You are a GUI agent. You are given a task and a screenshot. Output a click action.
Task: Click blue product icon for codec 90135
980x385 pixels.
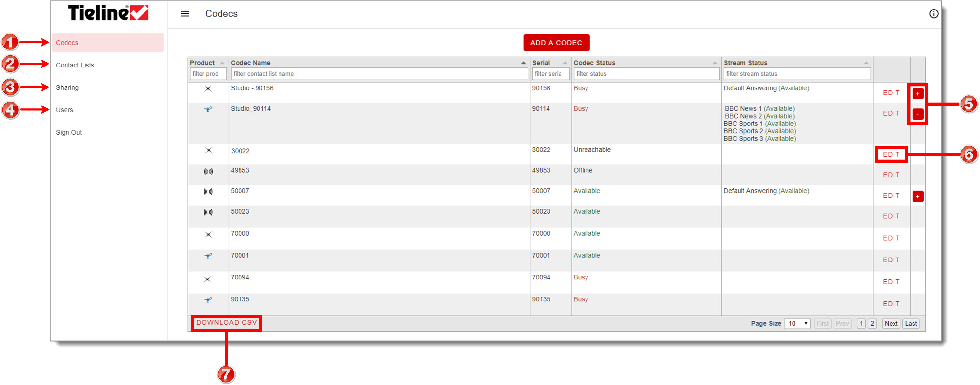(208, 300)
